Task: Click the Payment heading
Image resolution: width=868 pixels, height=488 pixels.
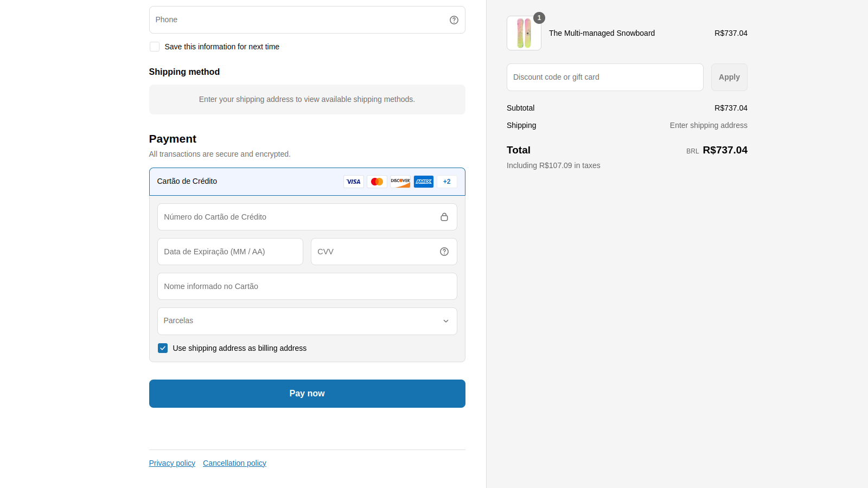Action: [173, 139]
